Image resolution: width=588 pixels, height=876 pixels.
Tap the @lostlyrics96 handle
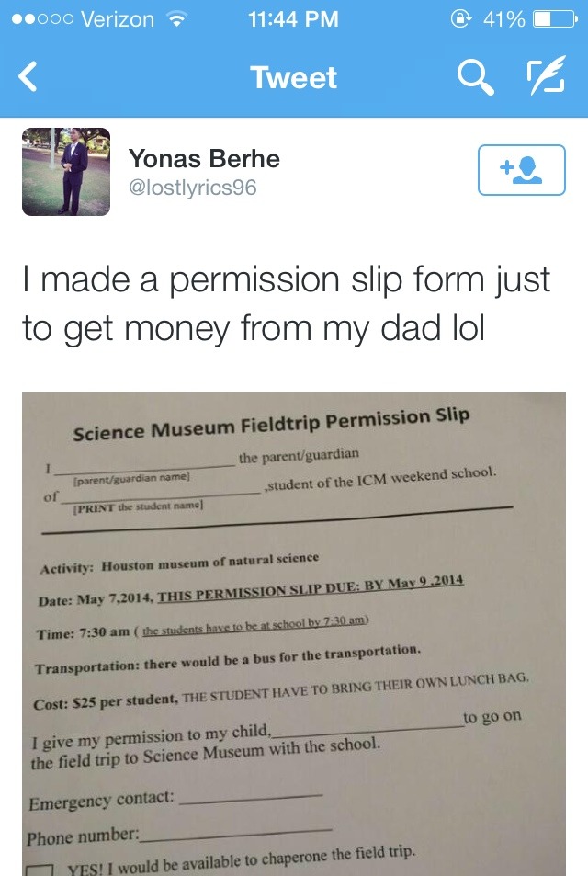[x=193, y=188]
